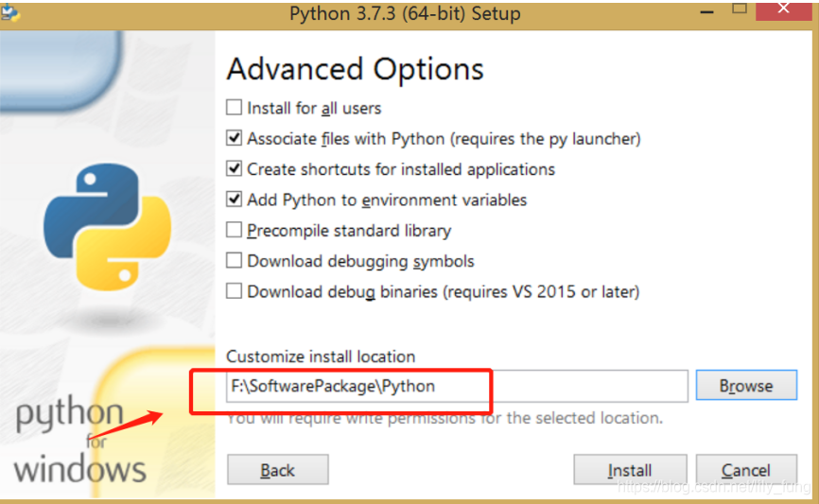The width and height of the screenshot is (819, 504).
Task: Toggle Create shortcuts for installed applications
Action: [x=234, y=168]
